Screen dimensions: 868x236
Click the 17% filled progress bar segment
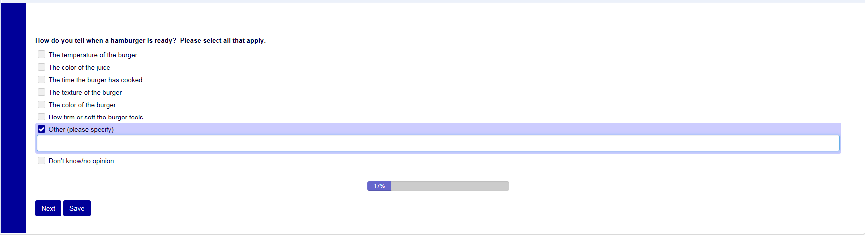click(x=379, y=186)
